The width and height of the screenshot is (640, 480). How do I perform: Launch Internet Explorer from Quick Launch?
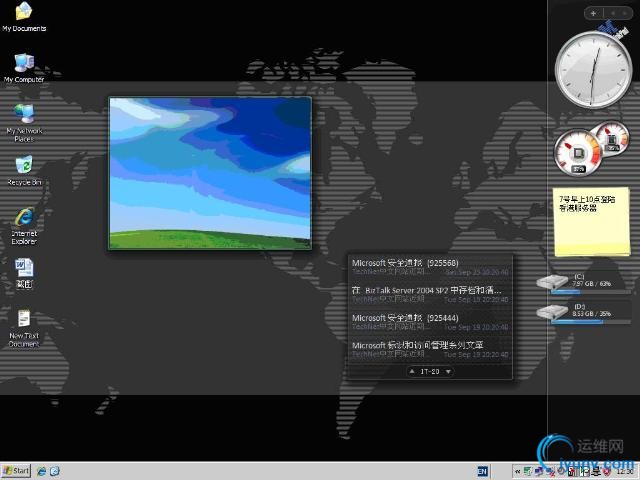[x=41, y=471]
